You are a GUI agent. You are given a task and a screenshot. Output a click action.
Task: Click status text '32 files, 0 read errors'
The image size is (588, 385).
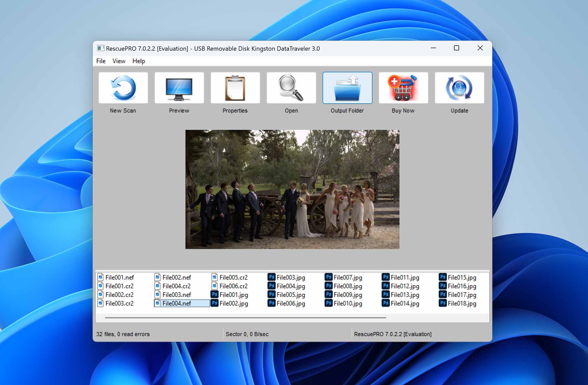[123, 334]
